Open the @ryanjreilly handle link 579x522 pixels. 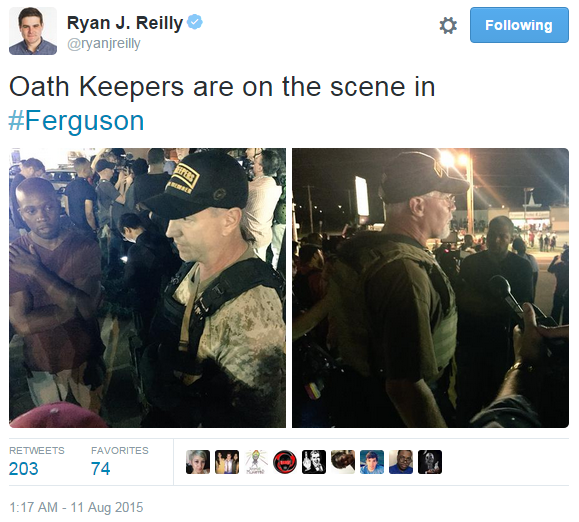(104, 44)
